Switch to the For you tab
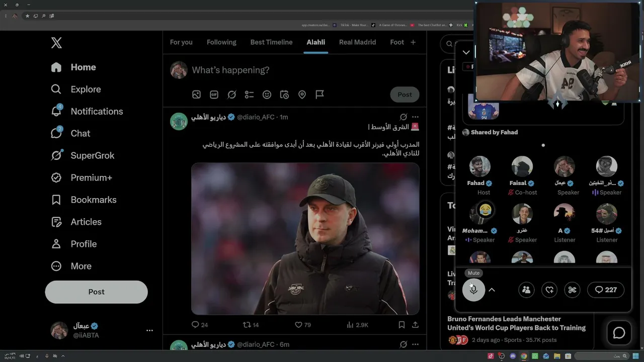 [x=181, y=42]
